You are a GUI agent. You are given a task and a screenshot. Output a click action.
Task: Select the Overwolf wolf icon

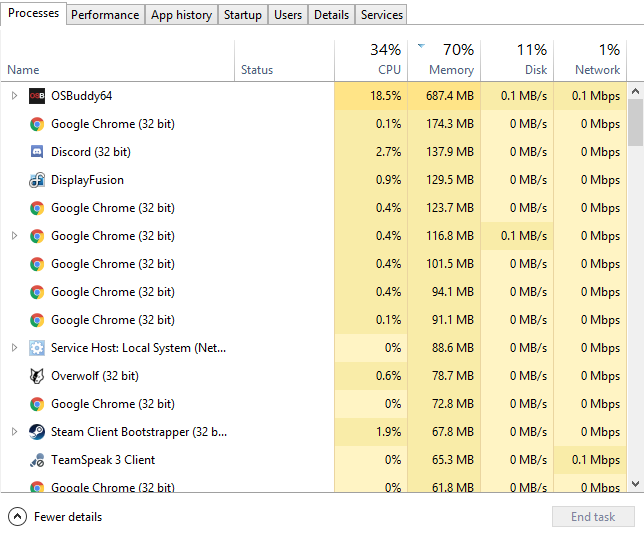coord(37,376)
